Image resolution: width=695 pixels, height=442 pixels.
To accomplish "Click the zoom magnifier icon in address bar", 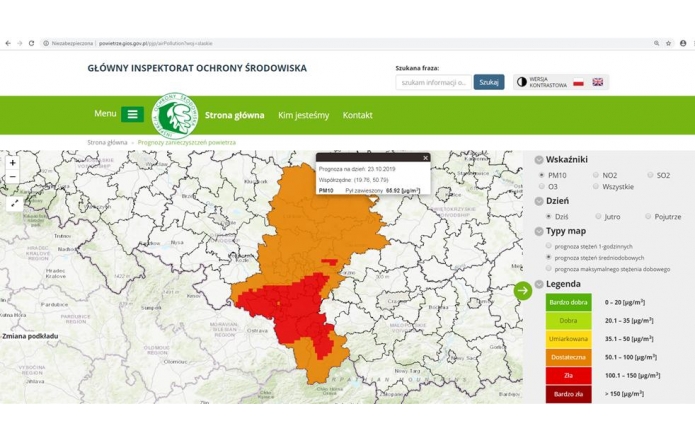I will (656, 43).
